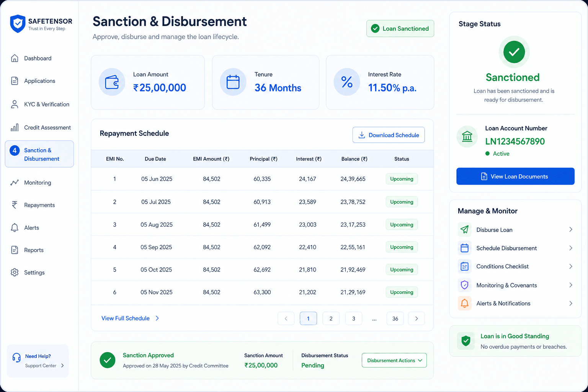Image resolution: width=588 pixels, height=392 pixels.
Task: Click the Loan Sanctioned status badge
Action: tap(400, 29)
